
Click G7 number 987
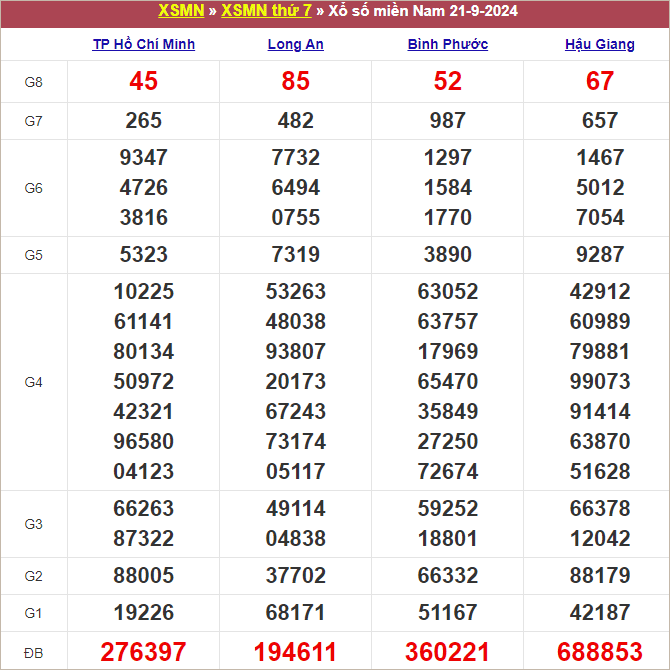[x=448, y=120]
